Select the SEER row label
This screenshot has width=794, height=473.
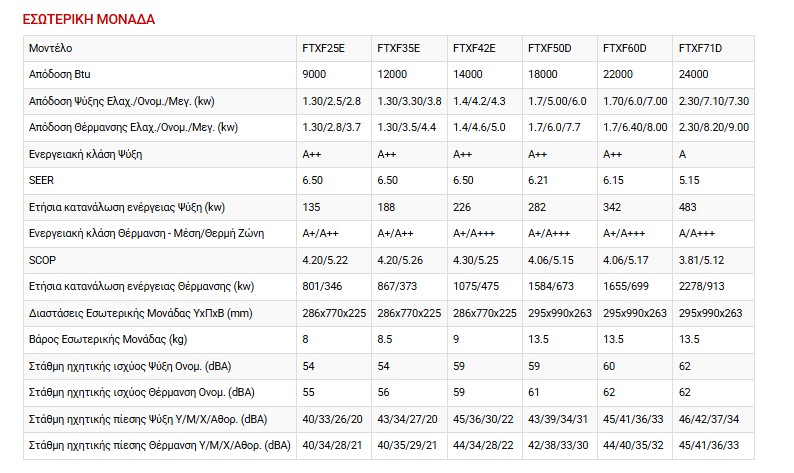[x=42, y=180]
